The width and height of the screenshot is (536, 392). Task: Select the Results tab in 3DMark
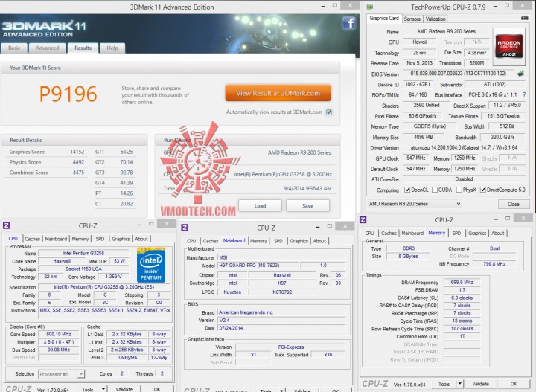pyautogui.click(x=83, y=48)
